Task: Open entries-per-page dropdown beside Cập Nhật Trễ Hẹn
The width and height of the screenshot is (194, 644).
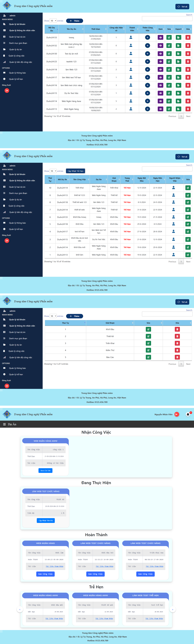Action: tap(53, 171)
